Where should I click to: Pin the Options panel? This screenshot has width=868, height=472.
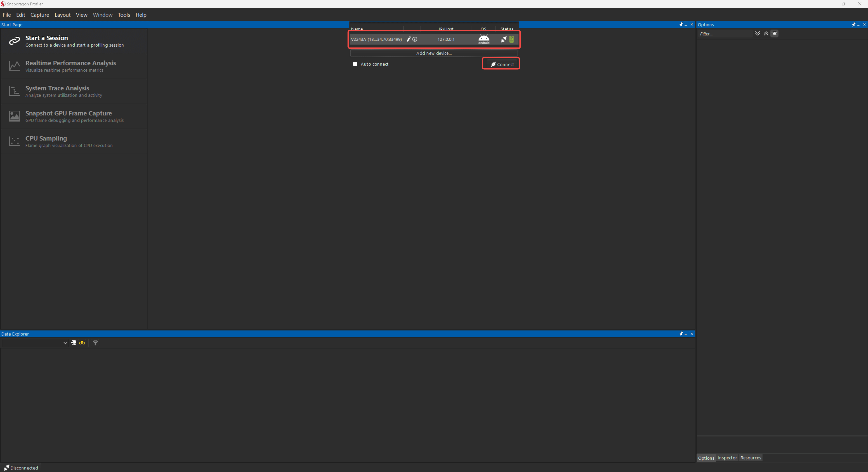(x=853, y=25)
